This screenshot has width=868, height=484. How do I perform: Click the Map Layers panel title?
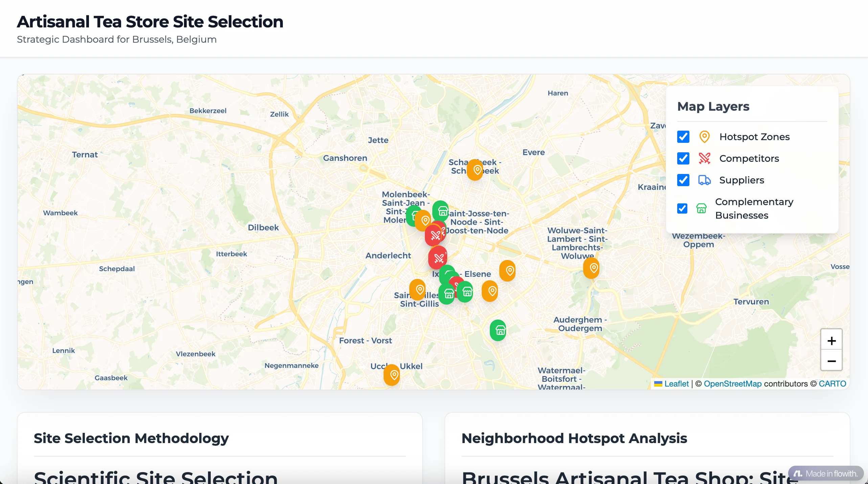click(x=713, y=106)
